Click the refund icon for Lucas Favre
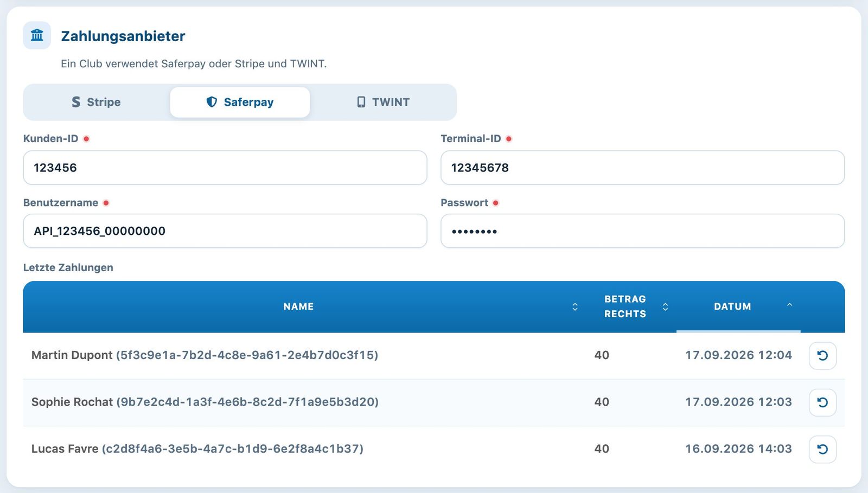868x493 pixels. point(822,449)
